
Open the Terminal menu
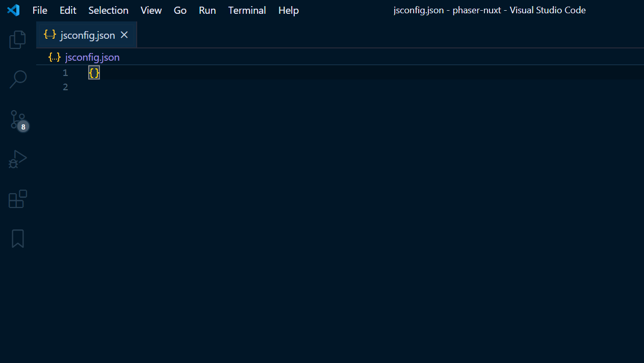pos(247,10)
